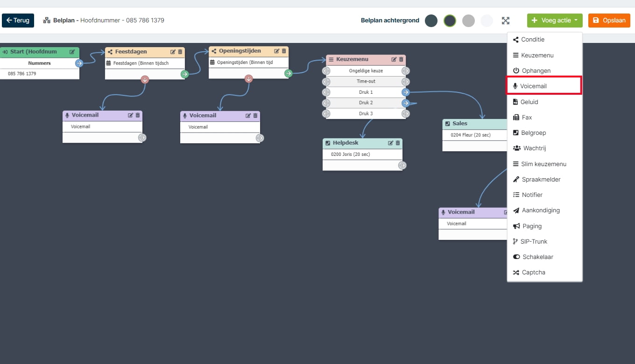Click the fullscreen expand arrows icon
Viewport: 635px width, 364px height.
point(506,21)
